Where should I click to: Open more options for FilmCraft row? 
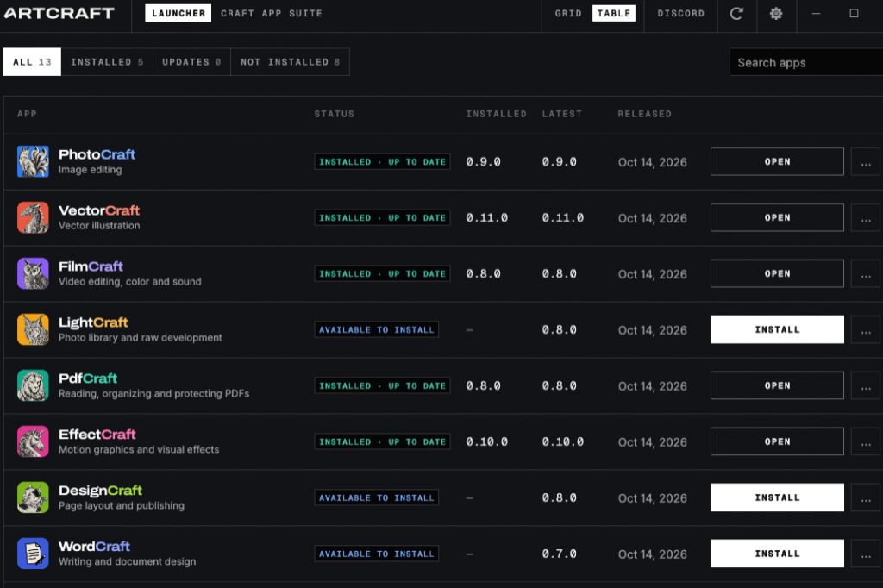(866, 273)
